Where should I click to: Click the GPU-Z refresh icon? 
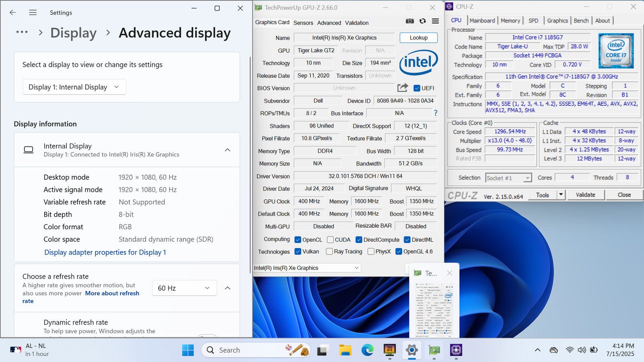422,21
